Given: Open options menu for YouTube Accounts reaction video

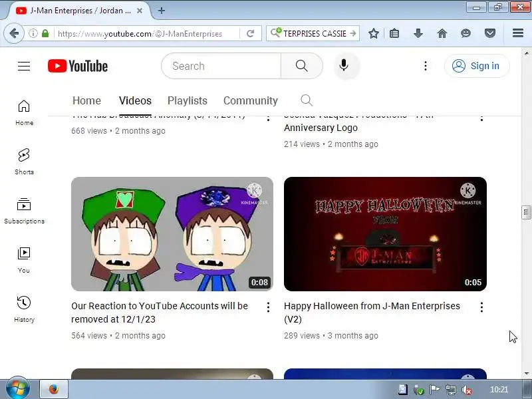Looking at the screenshot, I should point(268,307).
